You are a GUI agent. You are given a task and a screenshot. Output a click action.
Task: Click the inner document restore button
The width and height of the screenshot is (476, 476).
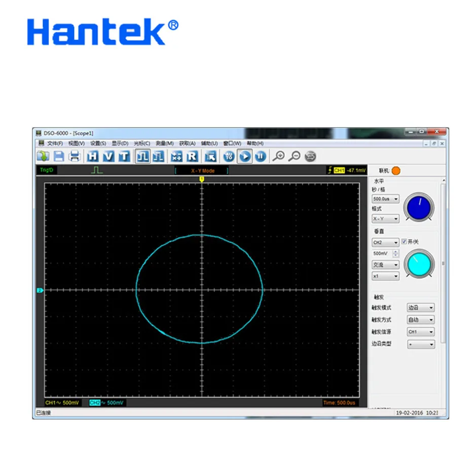[434, 143]
